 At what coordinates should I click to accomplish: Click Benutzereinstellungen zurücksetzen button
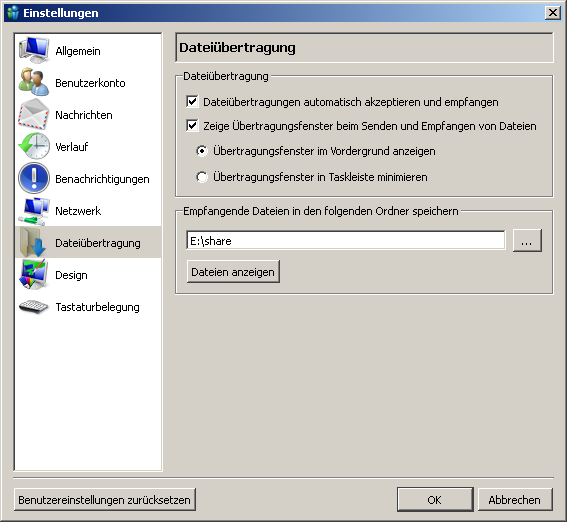tap(105, 500)
